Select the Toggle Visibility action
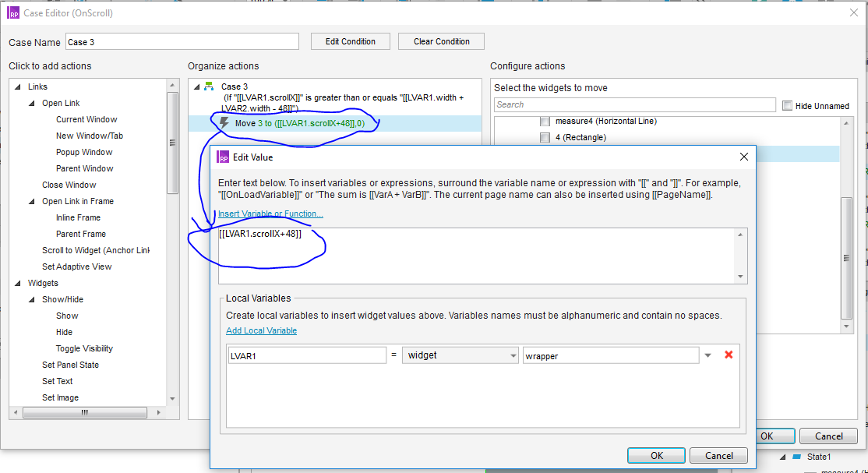 tap(84, 348)
